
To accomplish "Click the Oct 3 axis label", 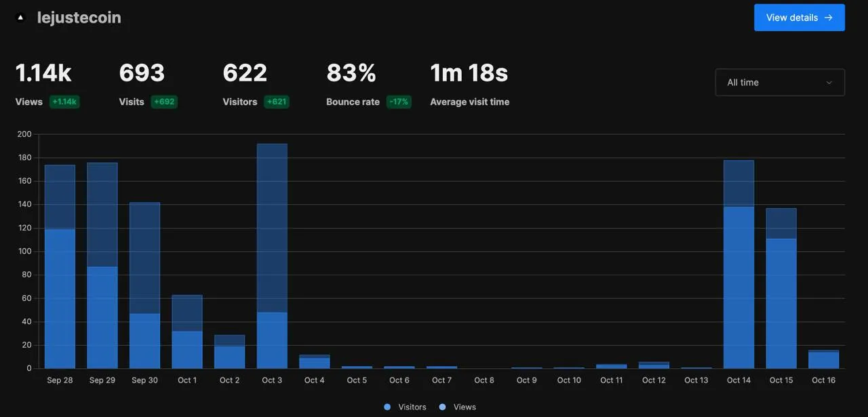I will (x=272, y=380).
